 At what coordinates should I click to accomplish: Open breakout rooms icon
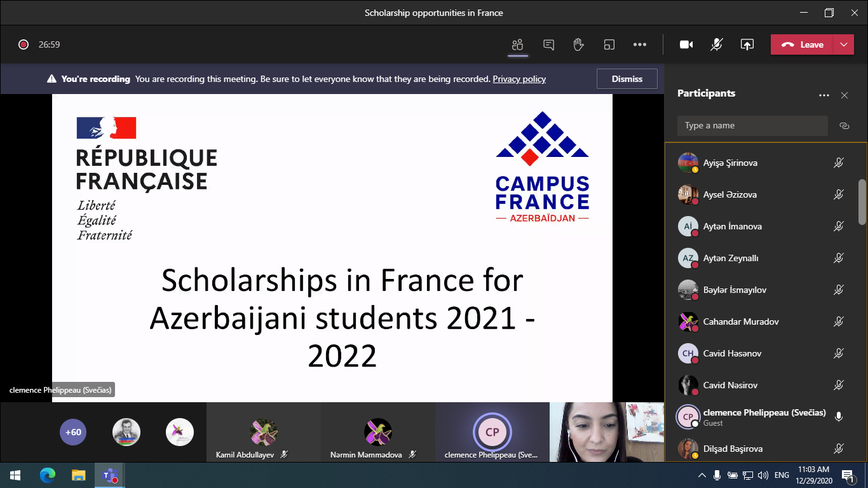tap(609, 44)
